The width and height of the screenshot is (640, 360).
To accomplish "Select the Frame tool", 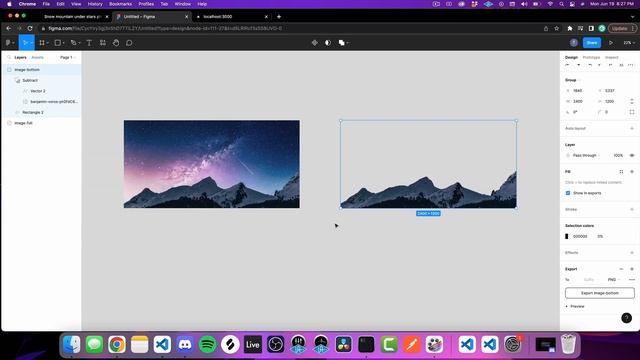I will click(x=42, y=42).
